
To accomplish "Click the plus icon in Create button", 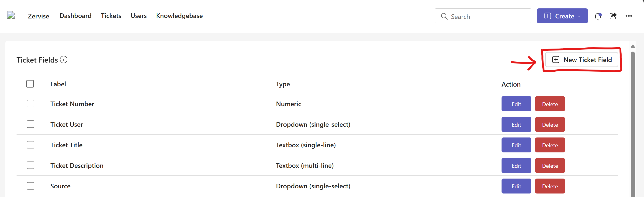I will click(547, 16).
